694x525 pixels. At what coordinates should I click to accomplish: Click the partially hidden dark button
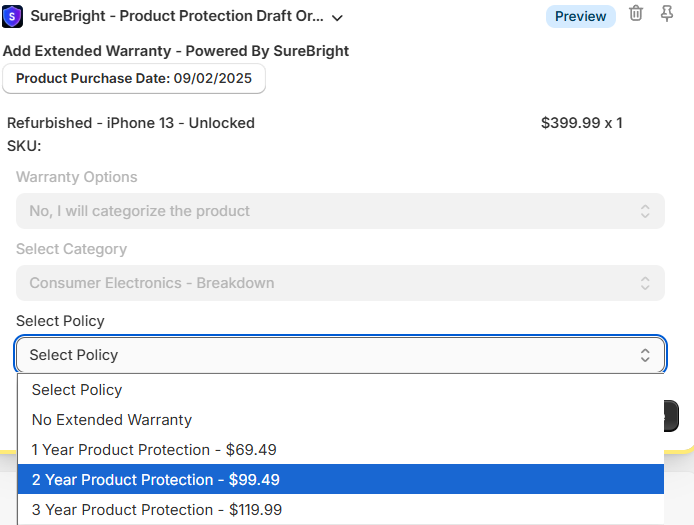point(672,415)
